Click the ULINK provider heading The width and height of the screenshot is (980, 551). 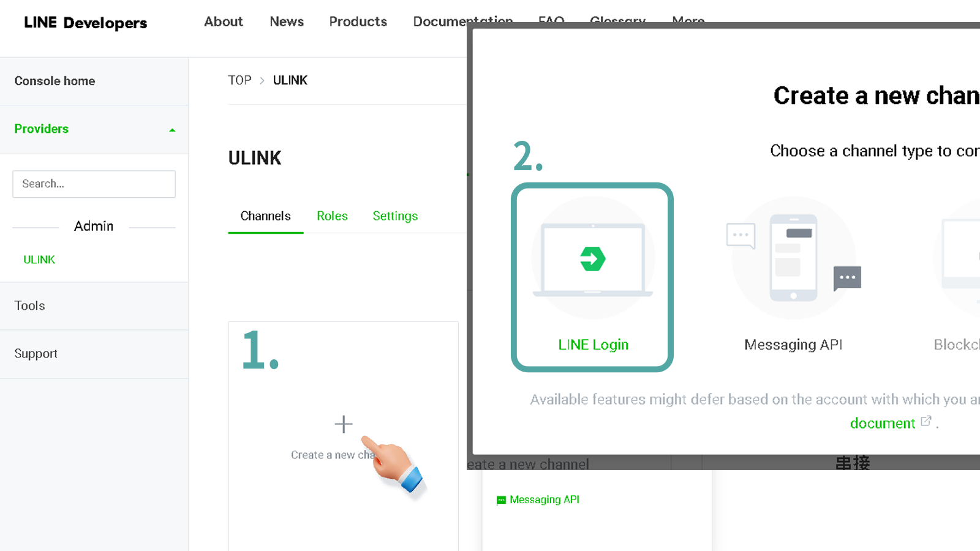click(x=255, y=158)
